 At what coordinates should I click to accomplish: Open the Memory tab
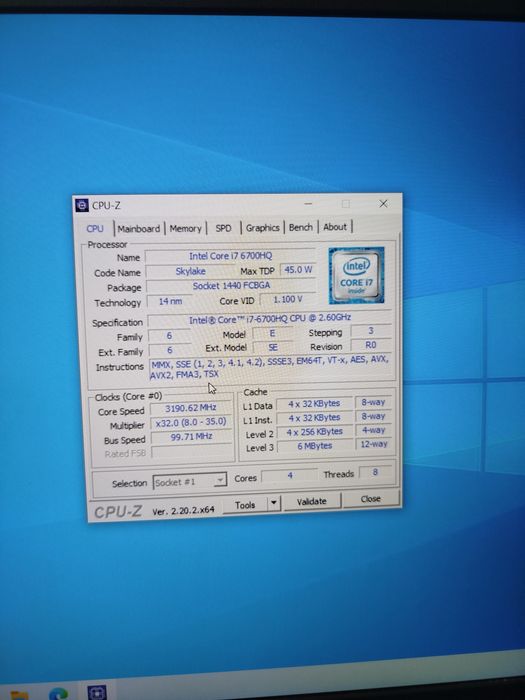coord(185,229)
